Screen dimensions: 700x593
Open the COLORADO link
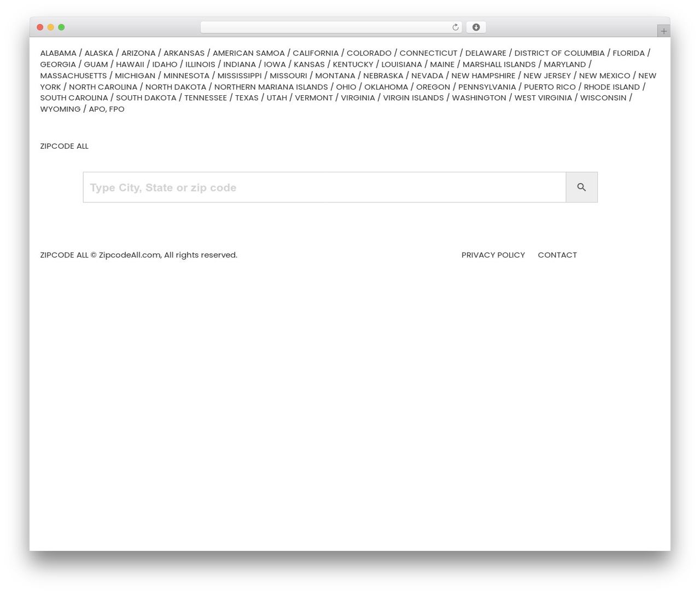[x=369, y=53]
